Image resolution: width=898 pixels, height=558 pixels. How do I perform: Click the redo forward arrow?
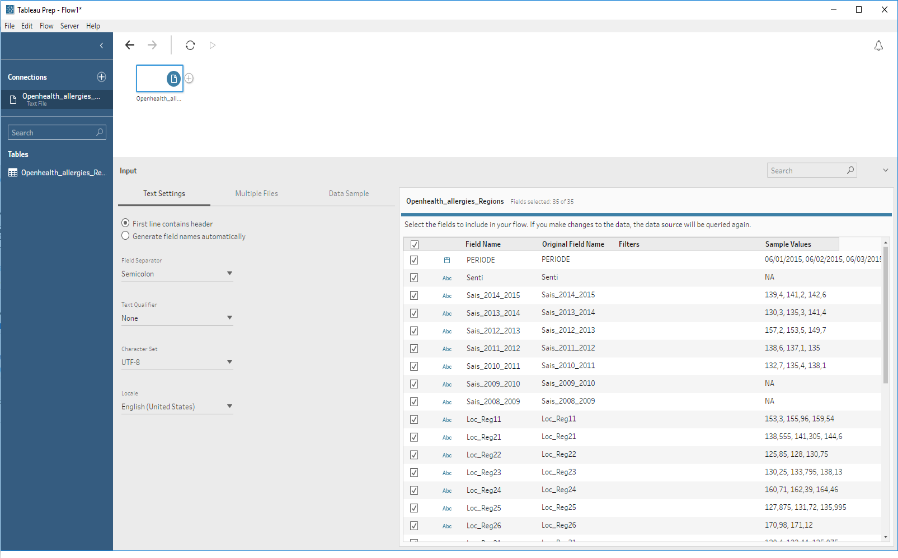152,45
